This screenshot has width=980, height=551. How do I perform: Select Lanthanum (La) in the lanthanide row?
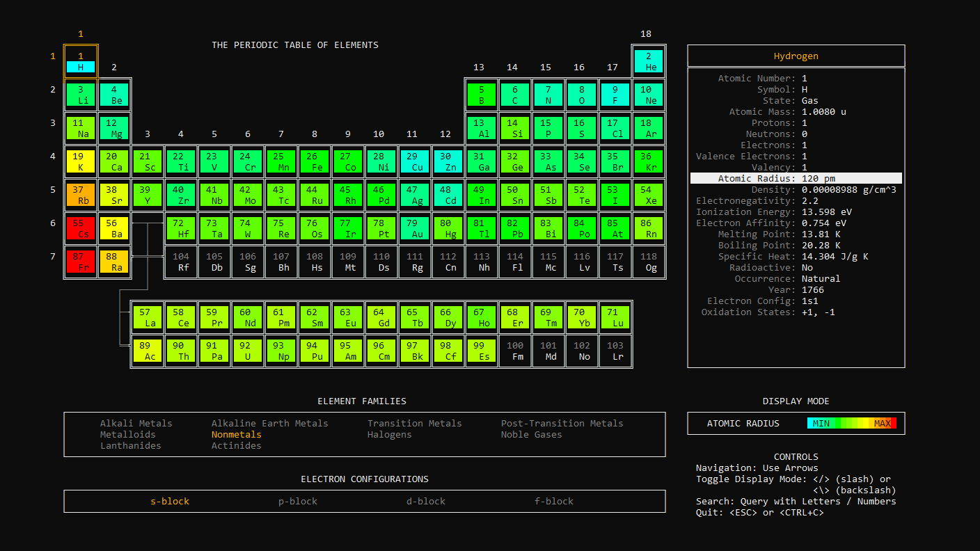(x=148, y=316)
